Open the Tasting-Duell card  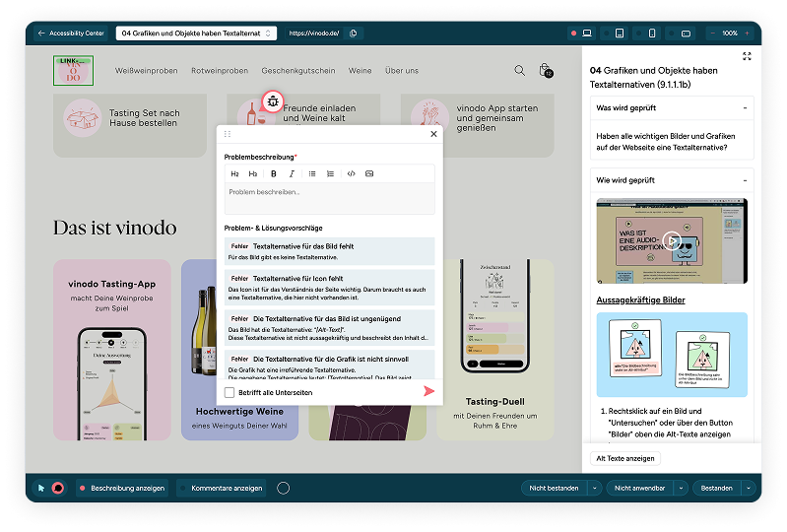click(x=495, y=350)
